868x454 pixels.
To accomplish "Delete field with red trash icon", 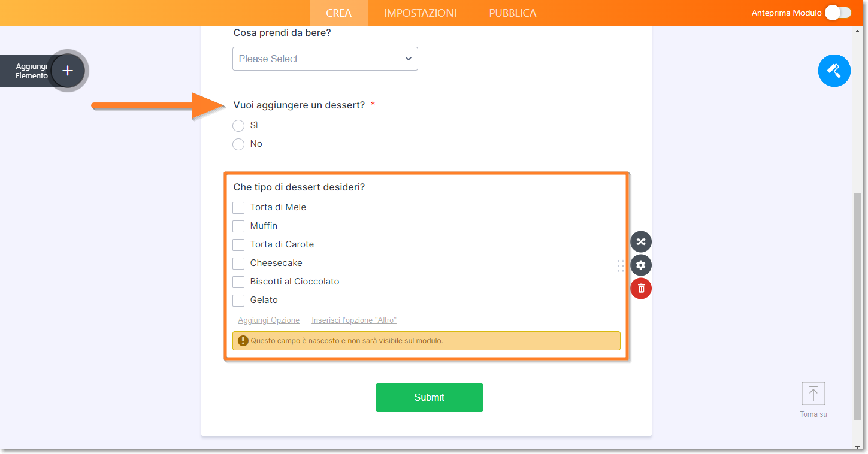I will pos(641,289).
